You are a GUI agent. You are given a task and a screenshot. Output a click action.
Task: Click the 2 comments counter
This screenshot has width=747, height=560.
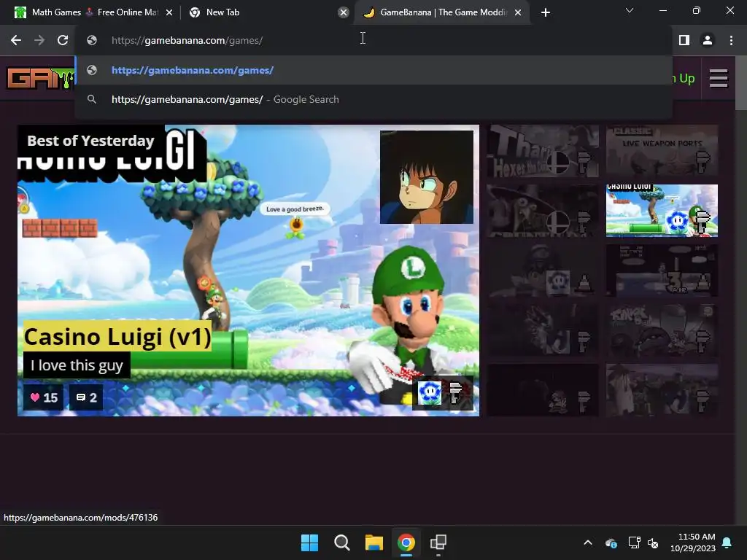(x=86, y=397)
